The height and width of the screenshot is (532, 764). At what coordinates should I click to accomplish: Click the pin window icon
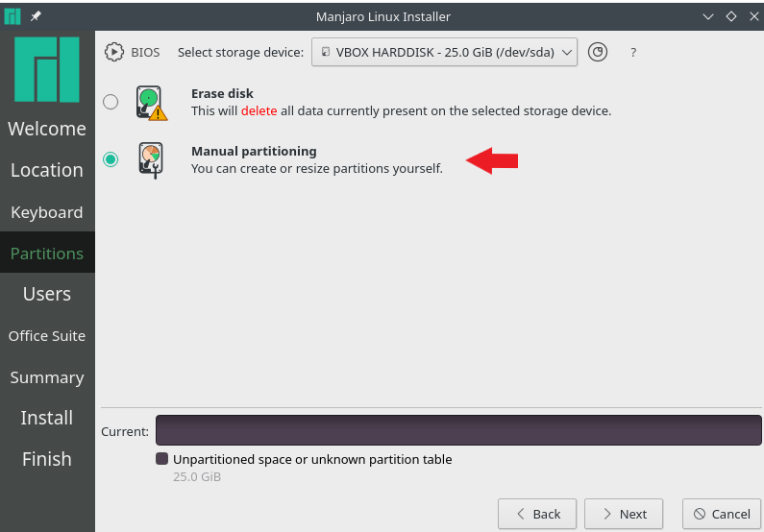pos(36,16)
